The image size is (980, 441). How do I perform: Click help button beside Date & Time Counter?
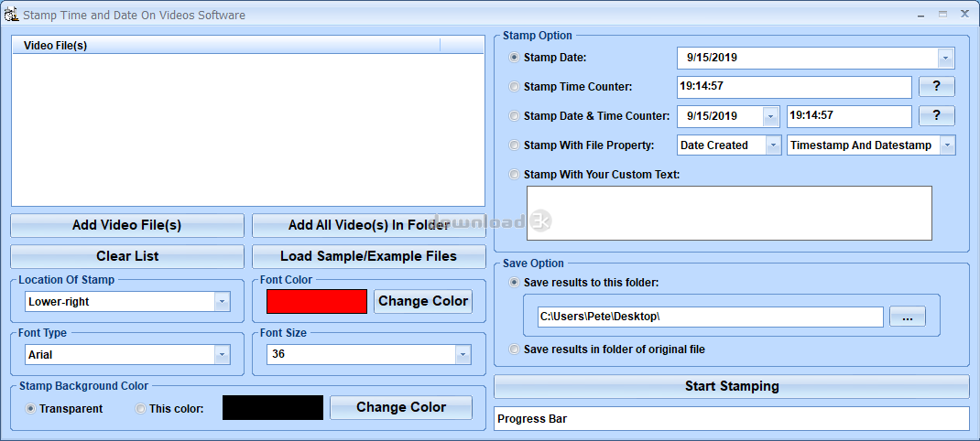click(936, 115)
